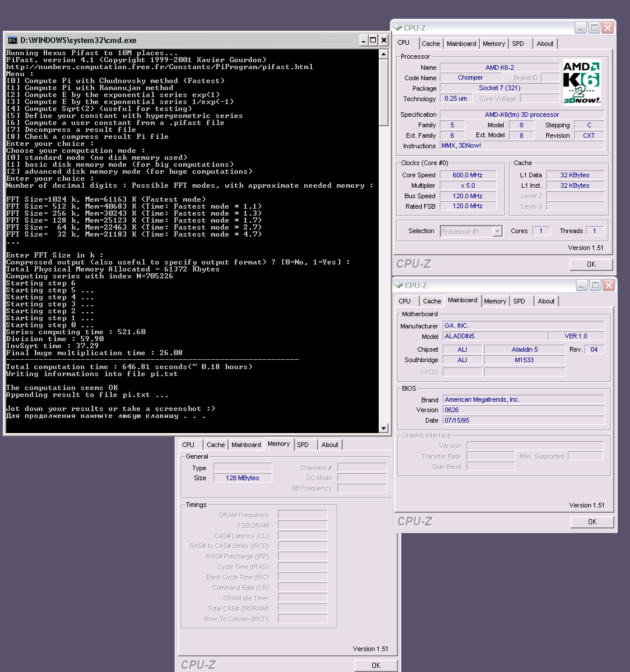The image size is (630, 672).
Task: Open the Processor #1 selection dropdown
Action: [x=497, y=231]
